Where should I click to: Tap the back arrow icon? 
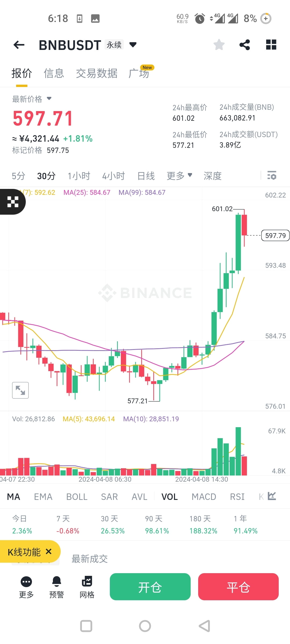(x=19, y=45)
